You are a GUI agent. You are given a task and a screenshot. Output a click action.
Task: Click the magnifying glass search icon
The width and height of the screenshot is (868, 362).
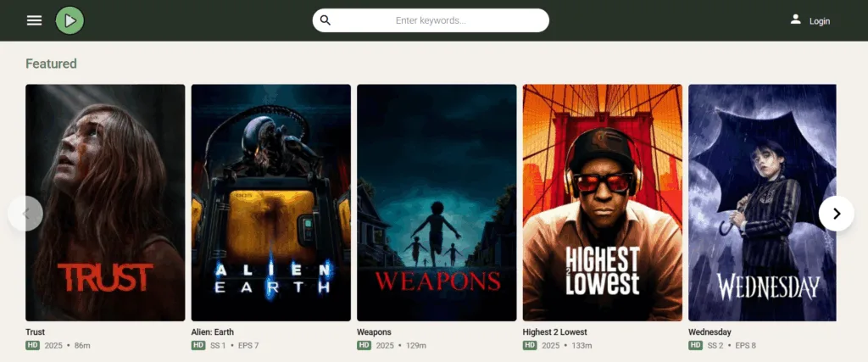[325, 20]
